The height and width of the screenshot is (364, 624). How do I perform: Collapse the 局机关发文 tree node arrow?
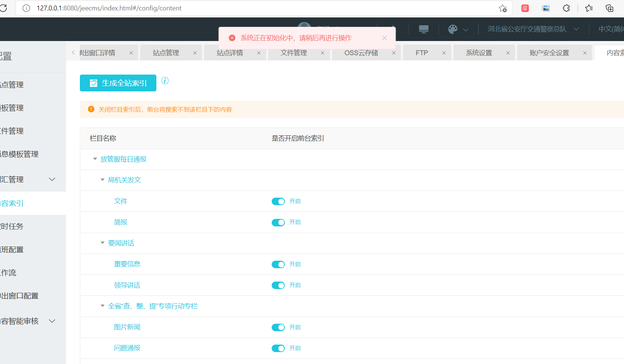click(x=102, y=180)
